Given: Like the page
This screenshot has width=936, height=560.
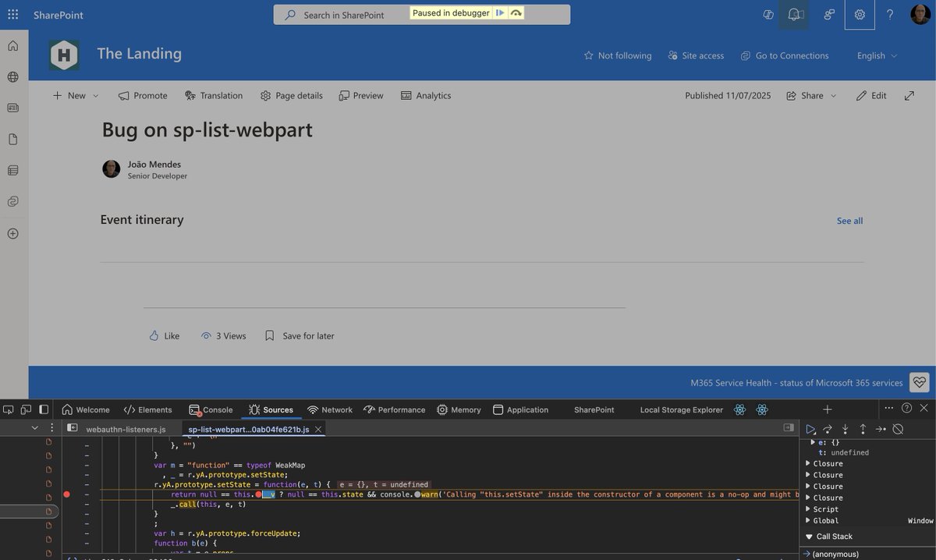Looking at the screenshot, I should pos(164,335).
